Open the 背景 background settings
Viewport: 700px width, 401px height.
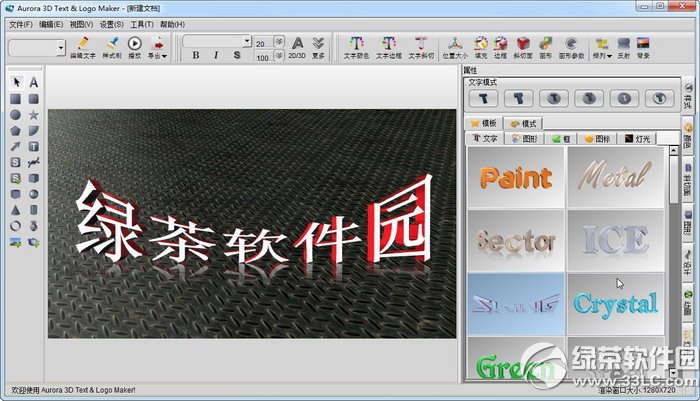point(643,47)
